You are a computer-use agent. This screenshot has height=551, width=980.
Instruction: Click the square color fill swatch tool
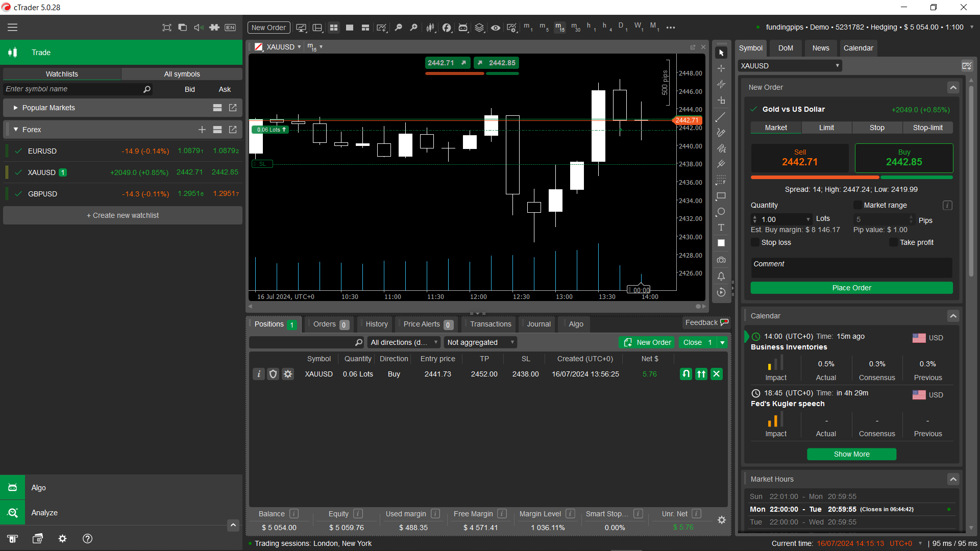tap(721, 243)
